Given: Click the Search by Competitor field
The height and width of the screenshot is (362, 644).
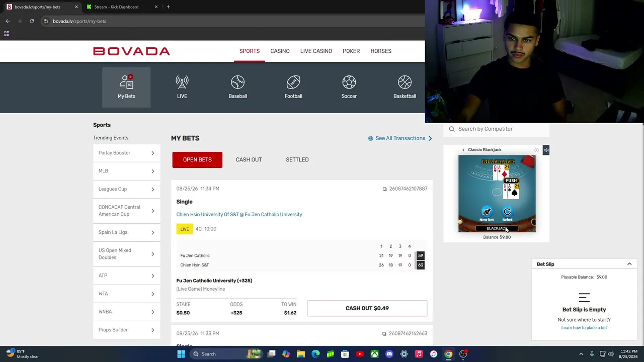Looking at the screenshot, I should point(496,129).
